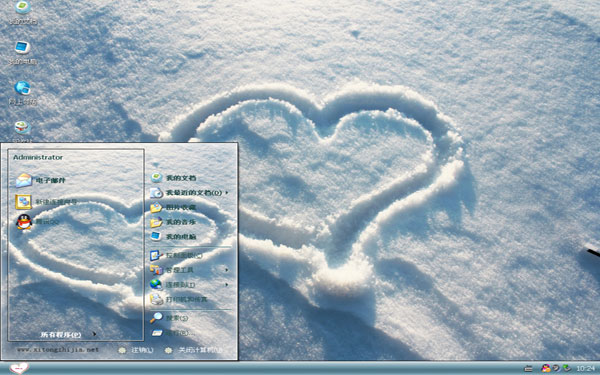The width and height of the screenshot is (600, 375).
Task: Open 电子邮件 (E-mail) in the Start menu
Action: pos(41,180)
